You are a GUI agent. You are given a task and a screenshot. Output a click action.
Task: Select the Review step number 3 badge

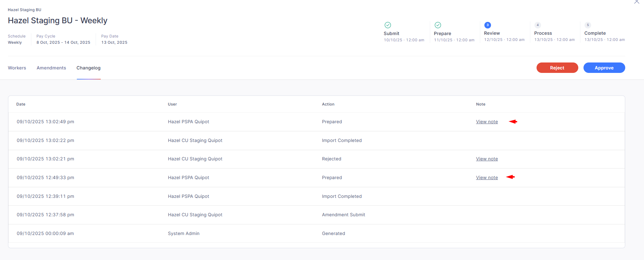click(x=488, y=25)
